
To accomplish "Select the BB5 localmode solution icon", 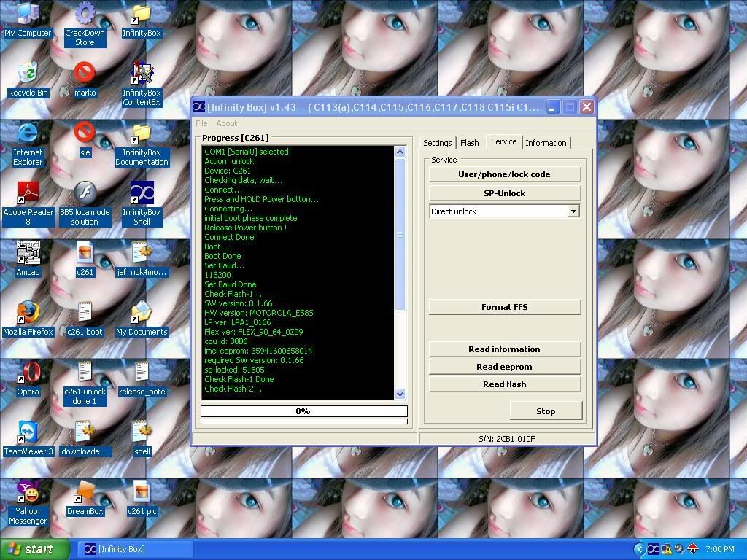I will [85, 204].
